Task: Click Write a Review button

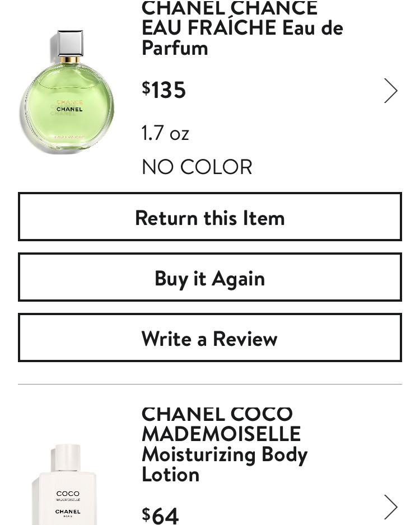Action: (x=210, y=337)
